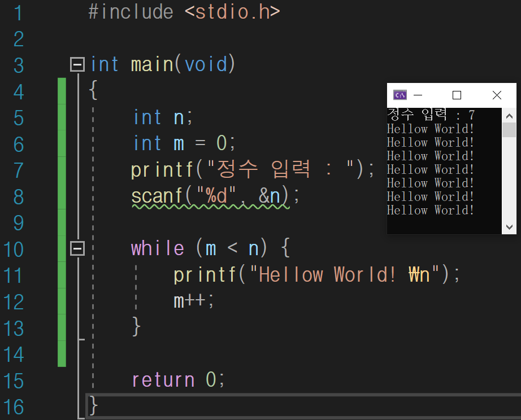Click the '정수 입력 : 7' console output line
The image size is (521, 420).
coord(431,115)
